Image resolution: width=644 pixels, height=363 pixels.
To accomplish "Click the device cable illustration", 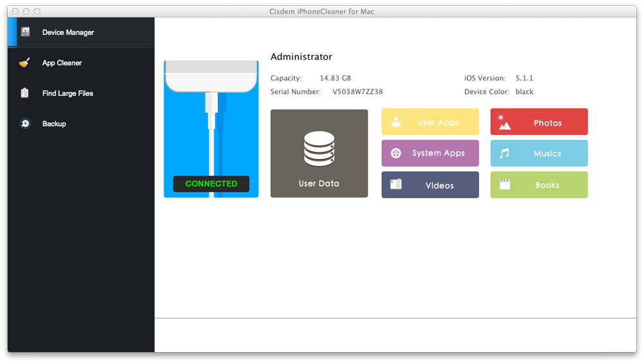I will pos(211,129).
